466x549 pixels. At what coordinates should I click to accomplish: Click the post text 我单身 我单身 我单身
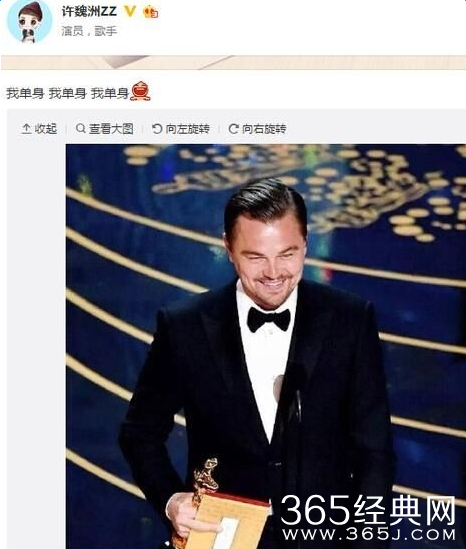[67, 93]
